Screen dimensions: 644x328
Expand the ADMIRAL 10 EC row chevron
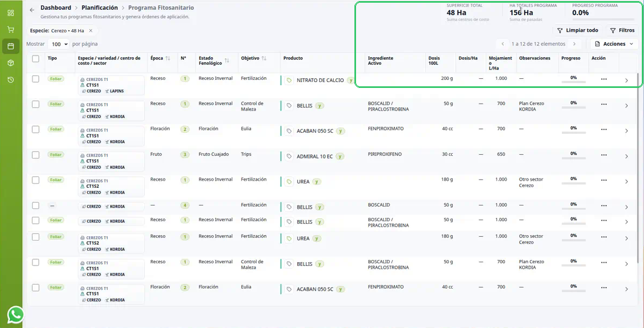(626, 156)
